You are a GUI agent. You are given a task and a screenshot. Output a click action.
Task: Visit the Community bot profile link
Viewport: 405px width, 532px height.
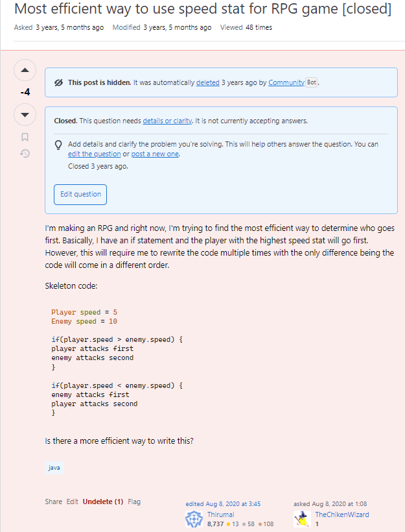click(x=286, y=82)
